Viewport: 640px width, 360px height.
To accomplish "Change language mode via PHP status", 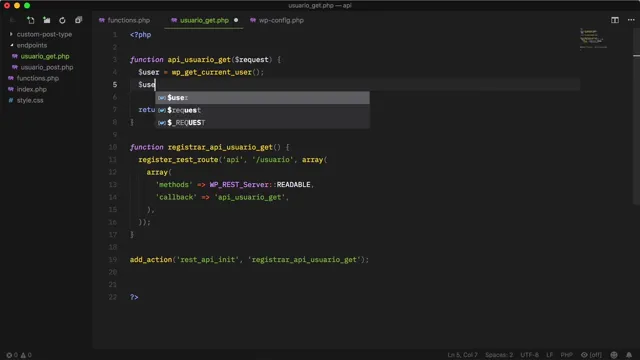I will (x=567, y=355).
